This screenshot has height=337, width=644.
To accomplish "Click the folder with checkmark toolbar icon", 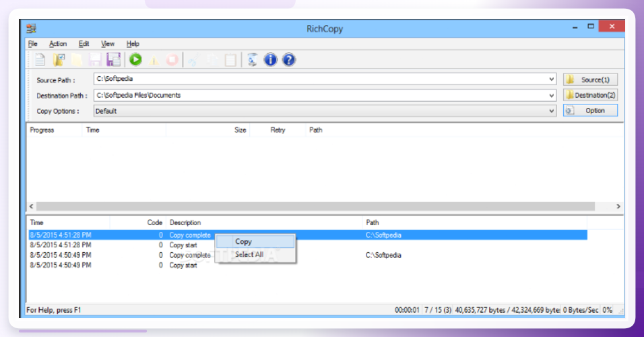I will coord(59,60).
